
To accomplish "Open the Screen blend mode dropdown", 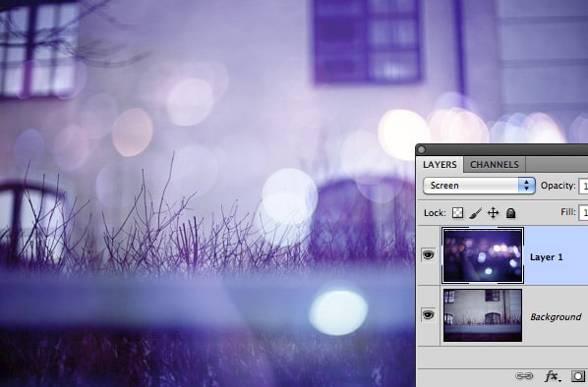I will (x=479, y=186).
